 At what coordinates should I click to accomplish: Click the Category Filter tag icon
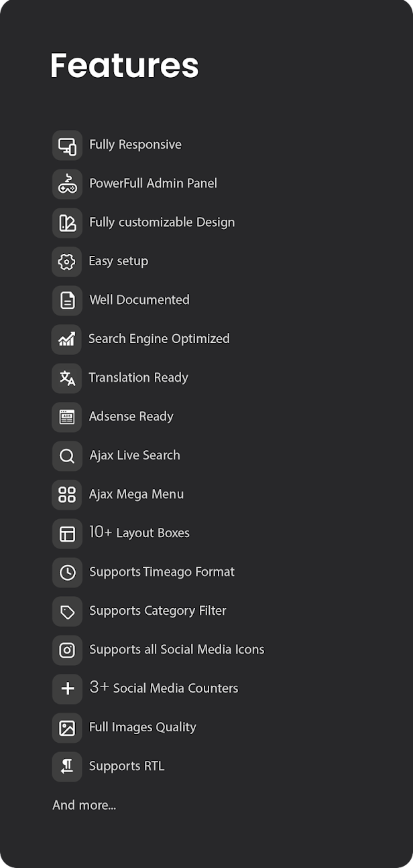pos(67,611)
